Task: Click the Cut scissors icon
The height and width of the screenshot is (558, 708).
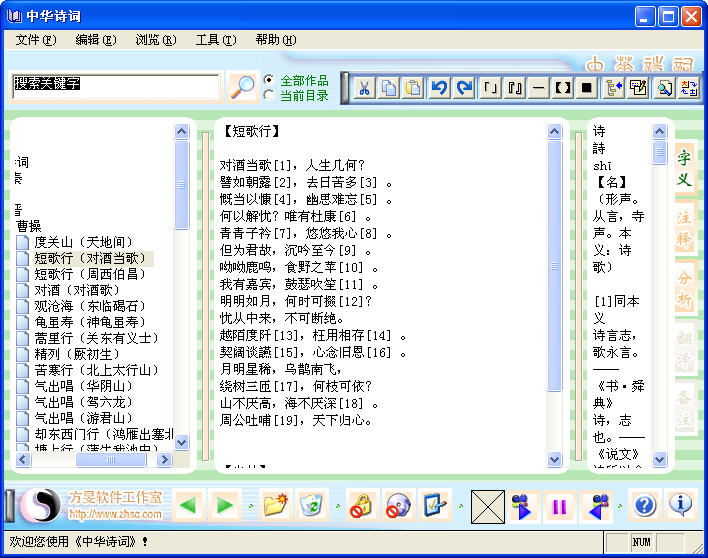Action: 364,88
